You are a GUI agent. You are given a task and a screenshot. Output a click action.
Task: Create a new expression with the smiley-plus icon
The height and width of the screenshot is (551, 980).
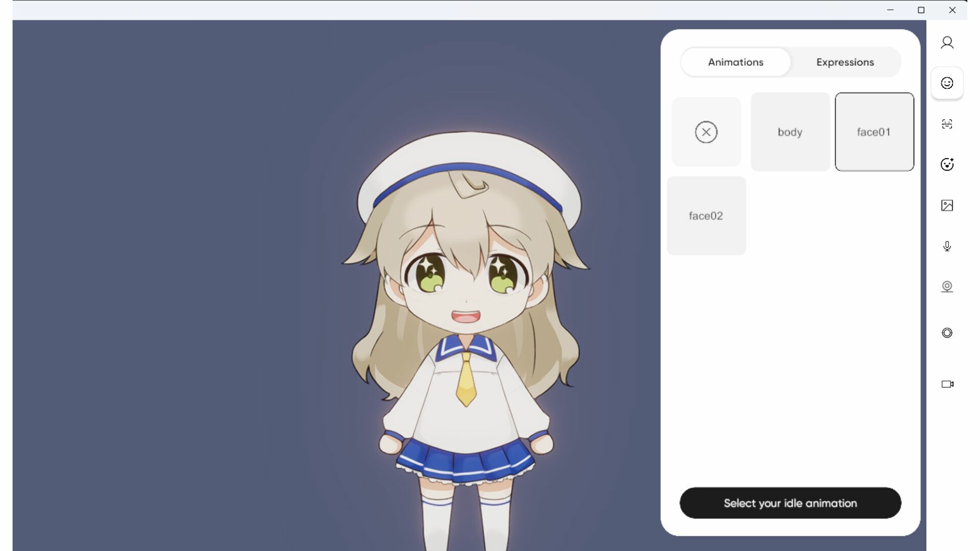(x=947, y=164)
